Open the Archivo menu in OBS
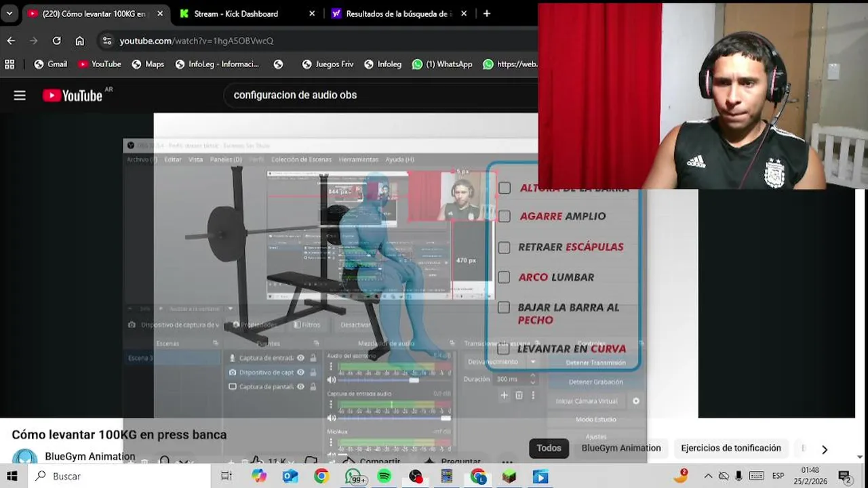 point(142,159)
